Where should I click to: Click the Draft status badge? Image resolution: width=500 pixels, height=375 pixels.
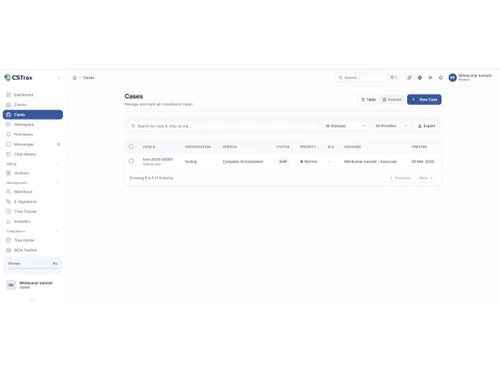[283, 161]
